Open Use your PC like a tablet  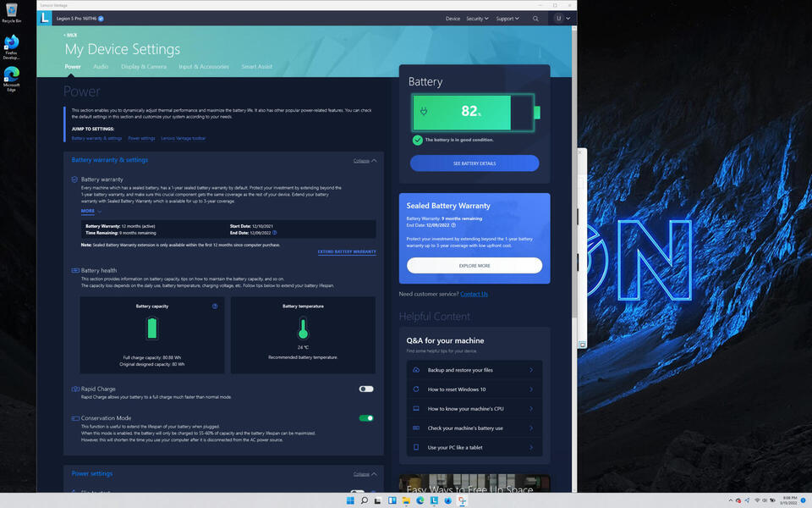(475, 447)
